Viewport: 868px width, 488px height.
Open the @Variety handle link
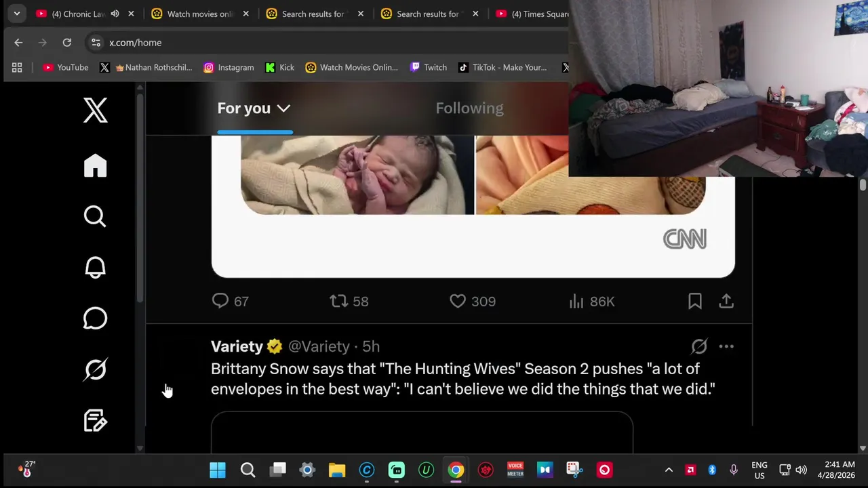tap(319, 346)
